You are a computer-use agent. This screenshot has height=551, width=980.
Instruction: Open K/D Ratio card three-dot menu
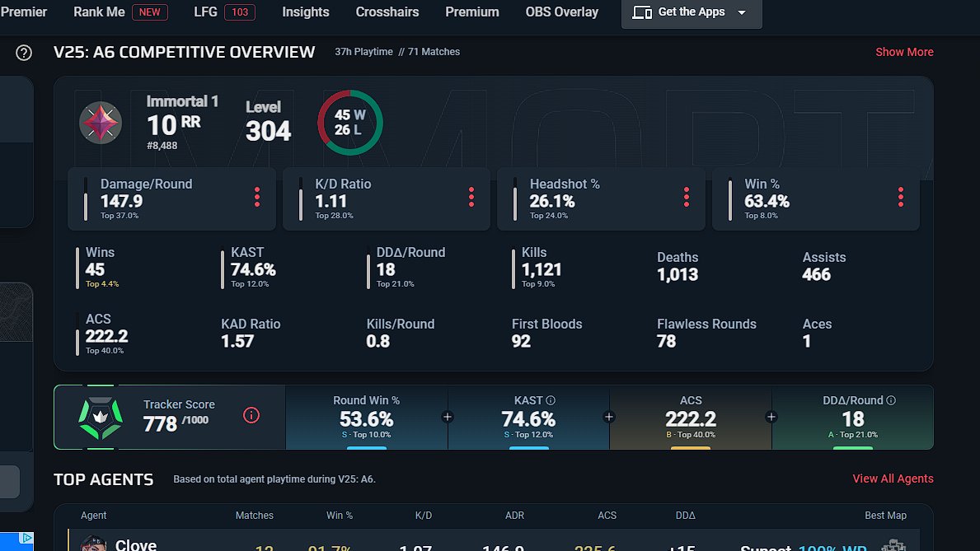pos(471,198)
